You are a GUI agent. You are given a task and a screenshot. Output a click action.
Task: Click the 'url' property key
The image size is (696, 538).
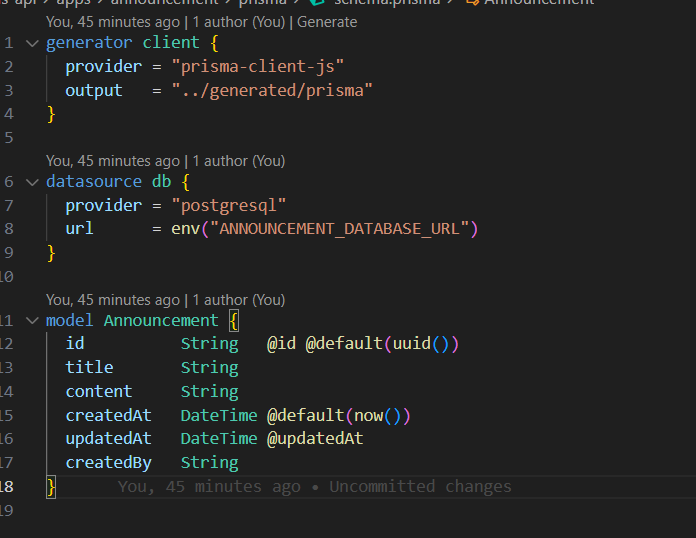tap(79, 229)
